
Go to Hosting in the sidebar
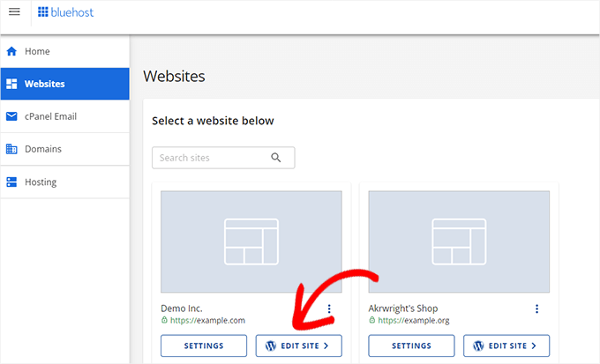pos(41,182)
